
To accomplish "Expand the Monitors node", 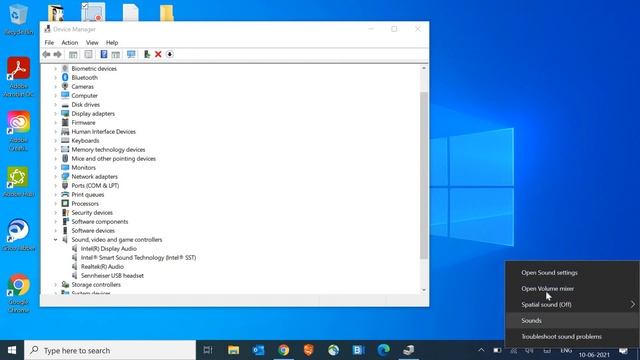I will point(56,167).
